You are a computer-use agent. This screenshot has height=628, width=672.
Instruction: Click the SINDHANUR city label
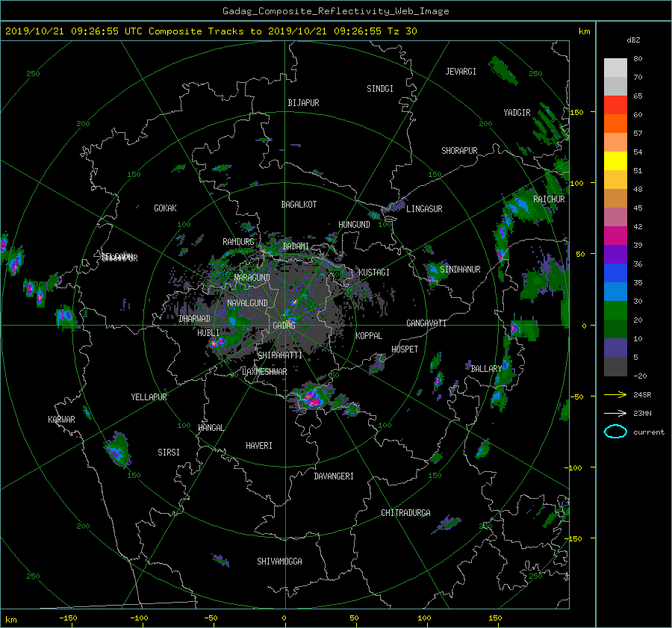[460, 270]
